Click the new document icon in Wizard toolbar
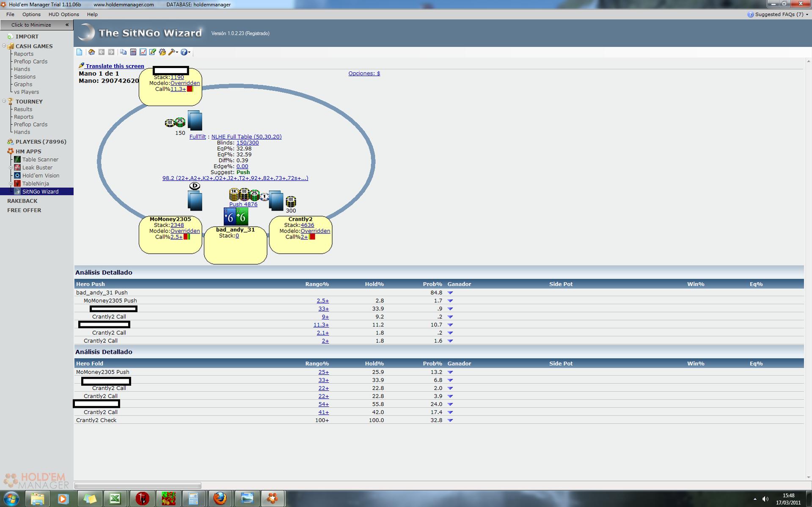812x507 pixels. pyautogui.click(x=79, y=52)
